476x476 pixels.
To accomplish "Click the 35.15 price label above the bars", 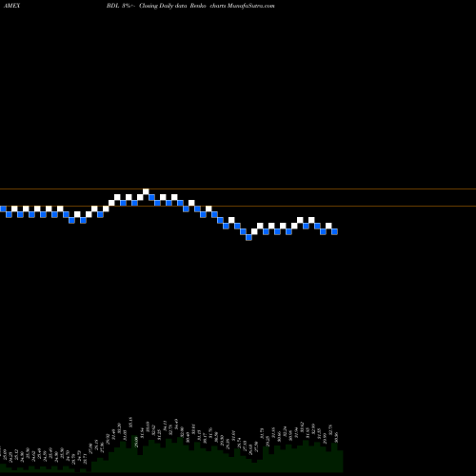I will [x=130, y=422].
